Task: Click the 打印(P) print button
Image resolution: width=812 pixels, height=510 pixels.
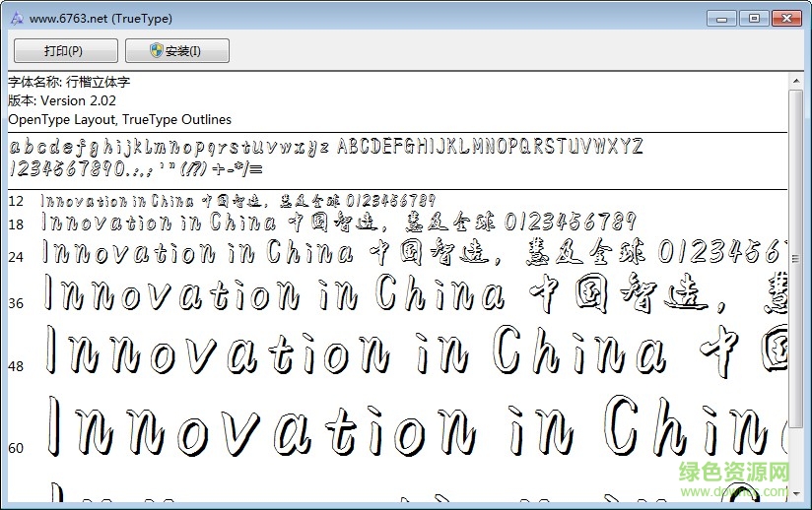Action: coord(65,51)
